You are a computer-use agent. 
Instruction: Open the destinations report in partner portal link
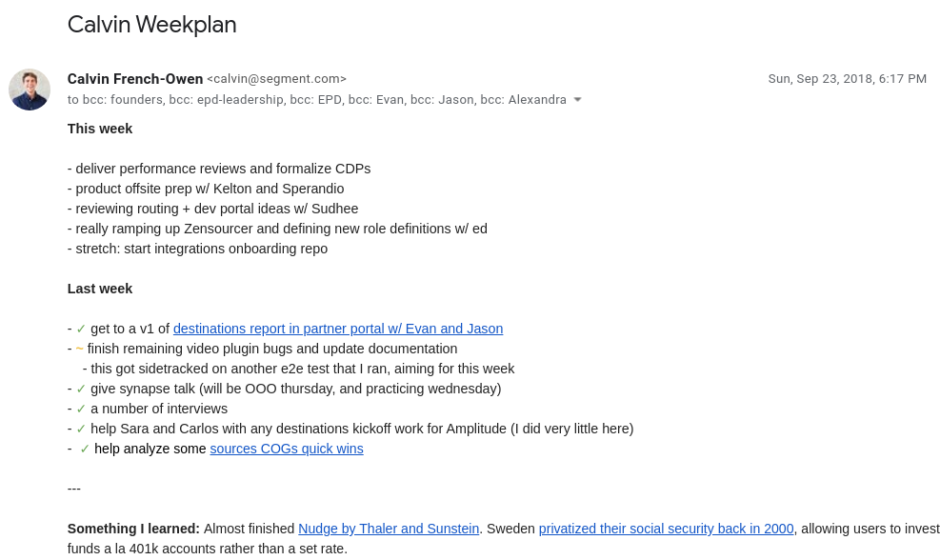tap(338, 329)
